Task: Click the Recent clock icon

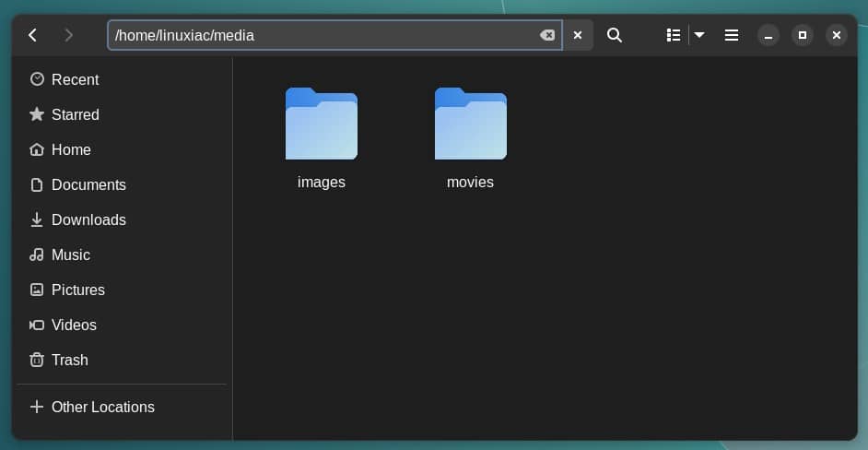Action: pyautogui.click(x=37, y=79)
